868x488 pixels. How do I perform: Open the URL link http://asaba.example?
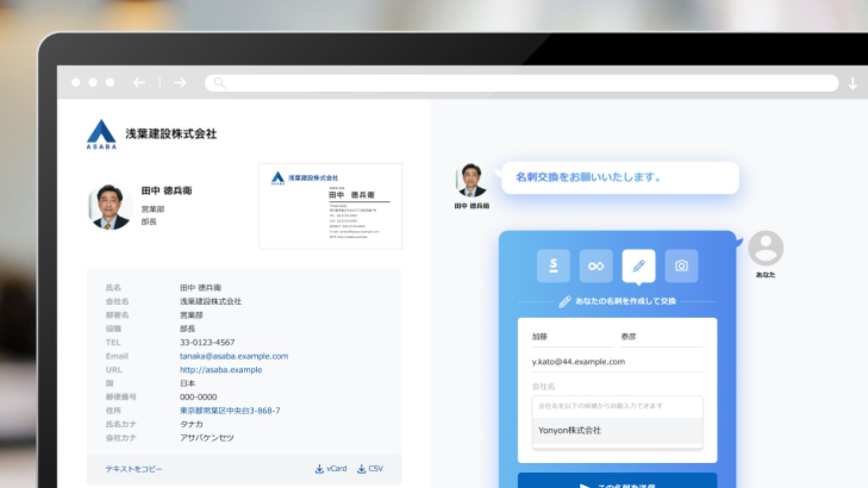221,370
